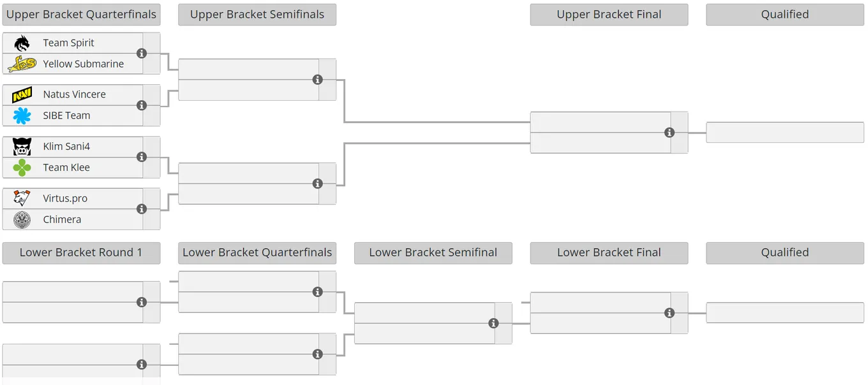Open info icon on Lower Bracket Final match
This screenshot has width=868, height=385.
coord(670,313)
